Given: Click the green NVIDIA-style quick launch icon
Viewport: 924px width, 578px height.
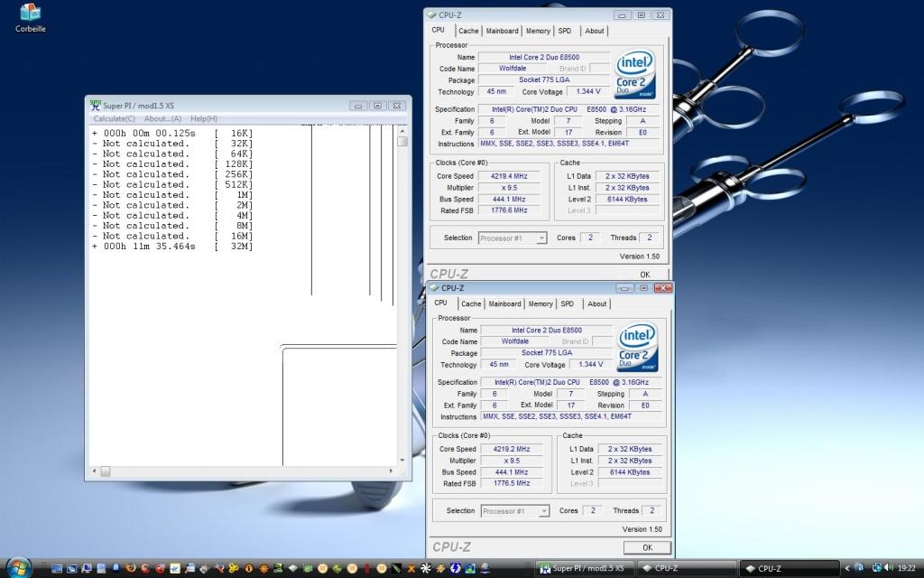Looking at the screenshot, I should click(x=278, y=569).
